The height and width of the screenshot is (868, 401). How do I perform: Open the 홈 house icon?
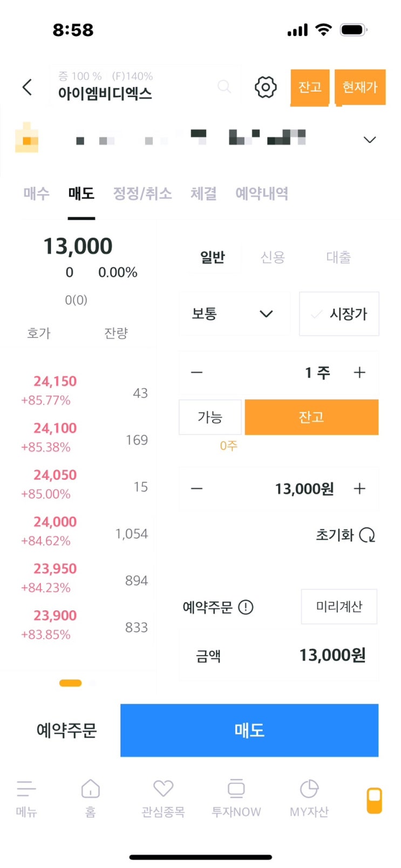[90, 789]
